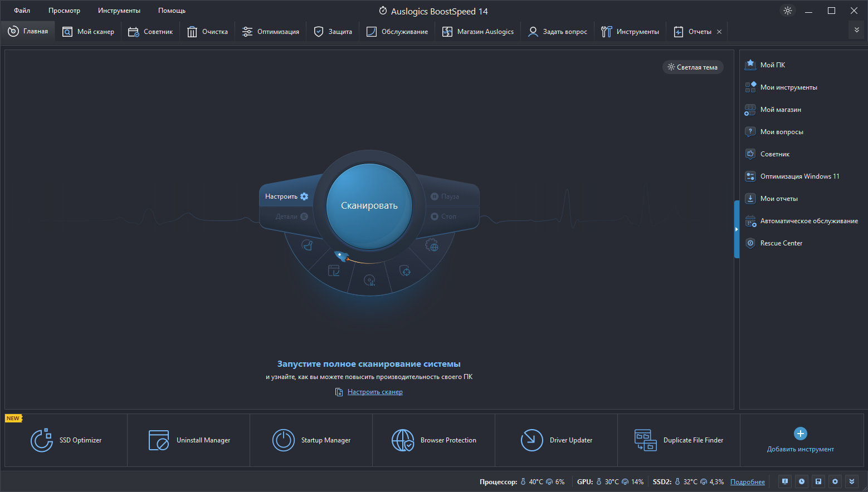Switch to the Оптимизация tab
Screen dimensions: 868x492
click(x=271, y=32)
